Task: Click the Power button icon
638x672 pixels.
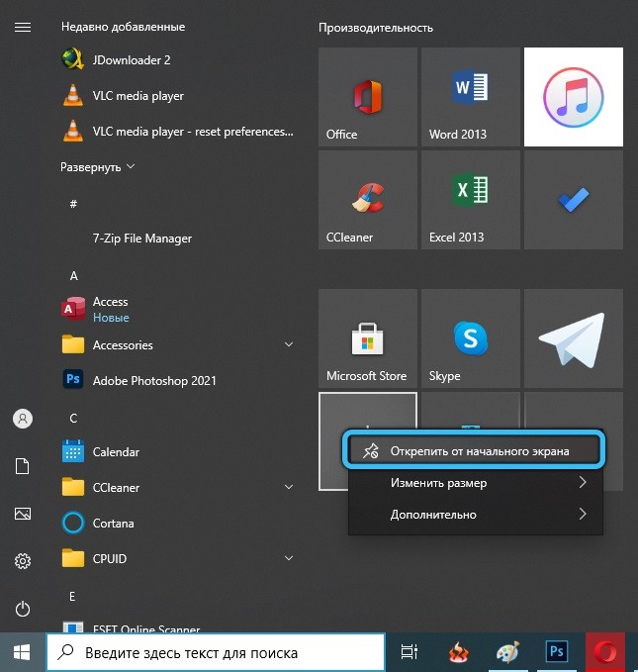Action: [23, 609]
